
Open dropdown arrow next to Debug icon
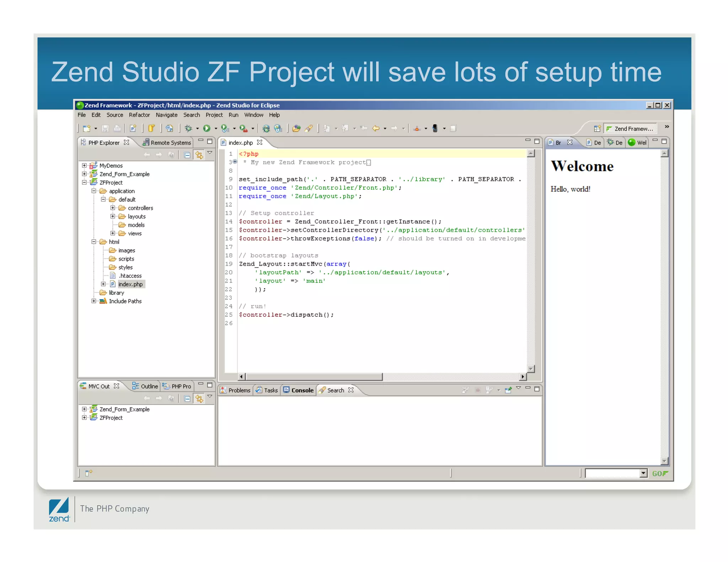point(197,129)
